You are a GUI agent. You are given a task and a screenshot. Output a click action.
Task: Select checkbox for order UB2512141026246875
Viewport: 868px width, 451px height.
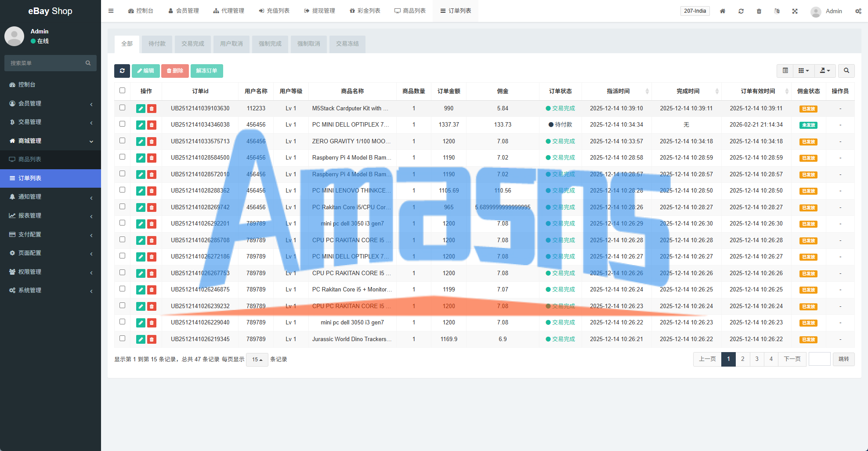click(x=123, y=289)
